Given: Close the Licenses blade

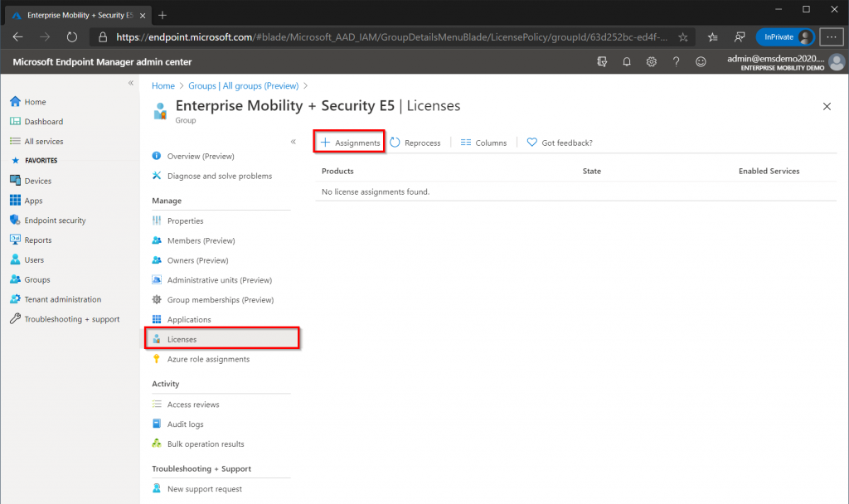Looking at the screenshot, I should pyautogui.click(x=827, y=106).
